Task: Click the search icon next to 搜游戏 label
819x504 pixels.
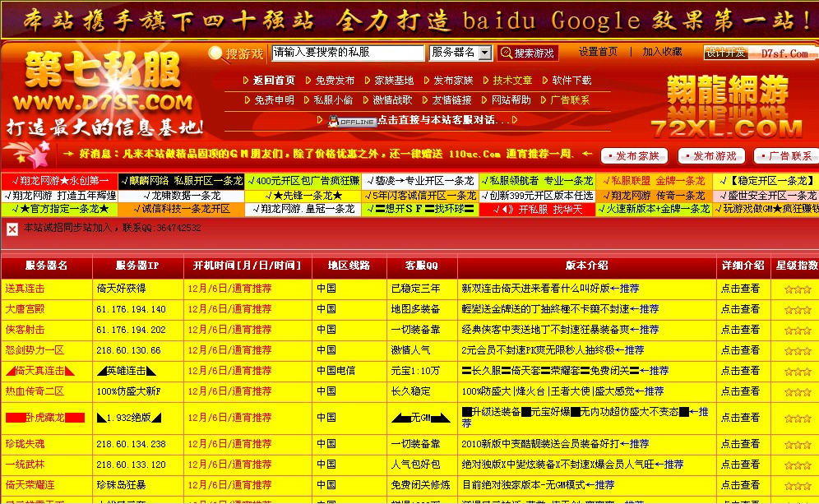Action: coord(216,53)
